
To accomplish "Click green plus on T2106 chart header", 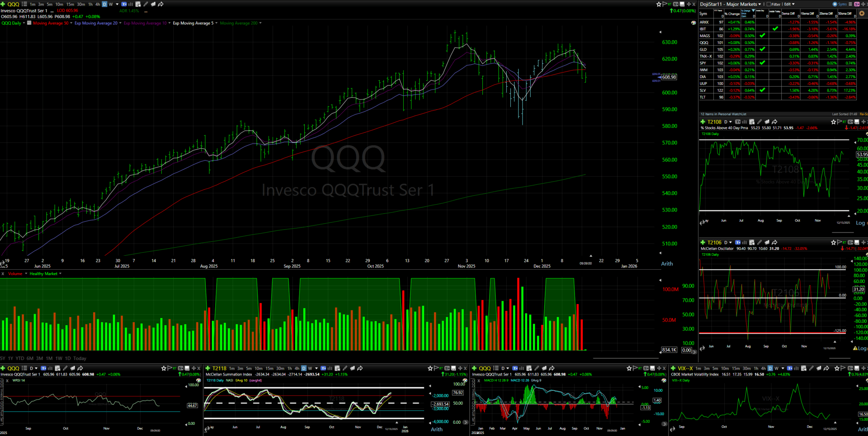I will (703, 243).
